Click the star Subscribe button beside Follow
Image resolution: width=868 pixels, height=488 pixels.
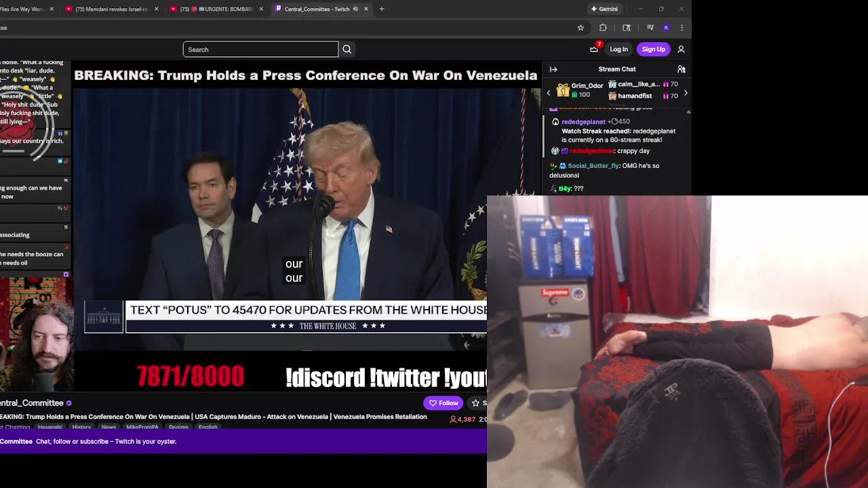coord(477,403)
